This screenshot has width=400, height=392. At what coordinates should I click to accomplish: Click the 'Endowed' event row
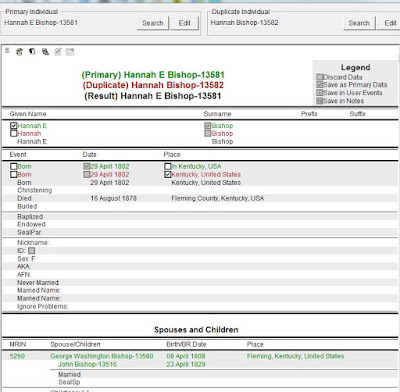[200, 224]
